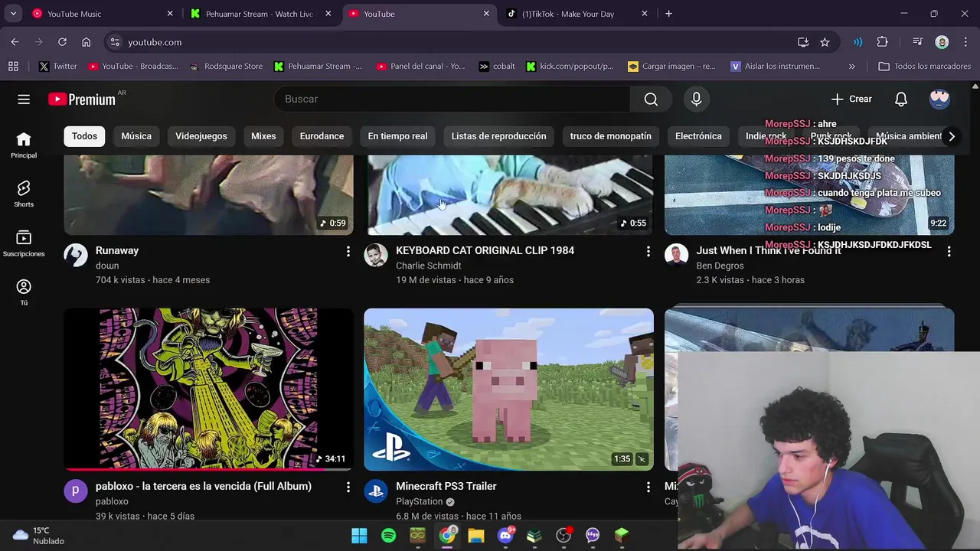
Task: Click the Buscar search field
Action: (452, 99)
